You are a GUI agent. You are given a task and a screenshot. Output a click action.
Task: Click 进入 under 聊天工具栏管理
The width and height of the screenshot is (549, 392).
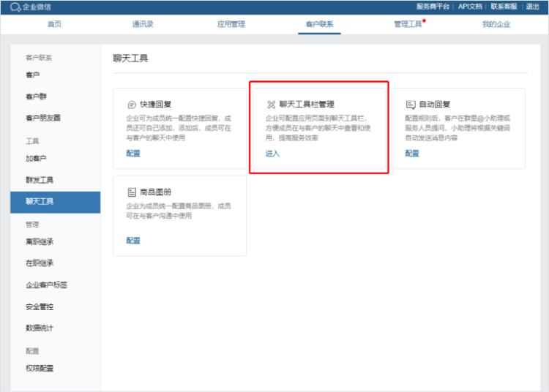pos(272,154)
